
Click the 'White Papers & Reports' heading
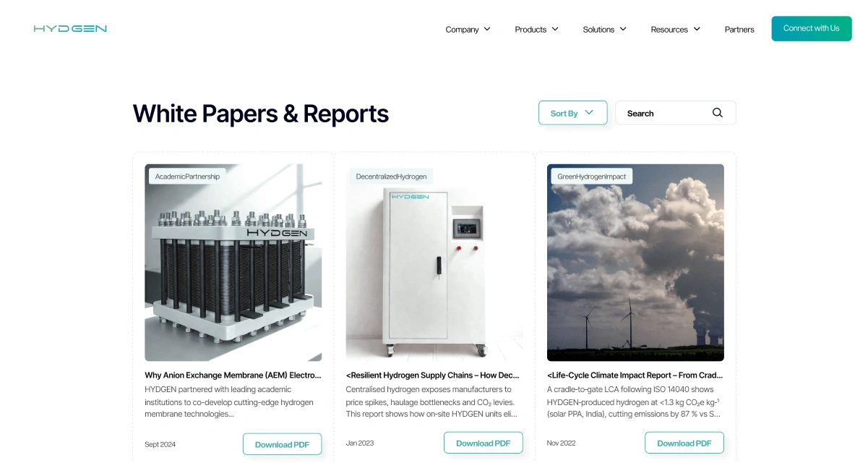pyautogui.click(x=261, y=114)
